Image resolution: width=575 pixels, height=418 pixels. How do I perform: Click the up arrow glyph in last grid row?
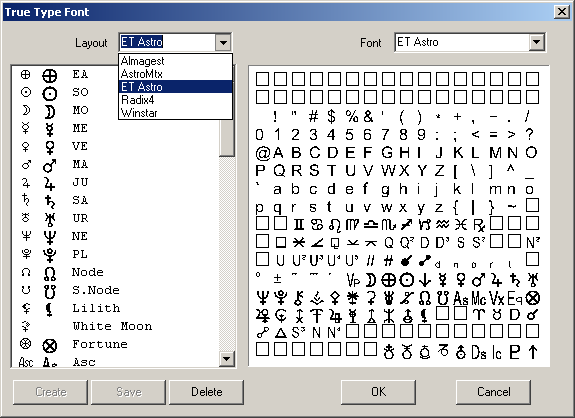(533, 352)
